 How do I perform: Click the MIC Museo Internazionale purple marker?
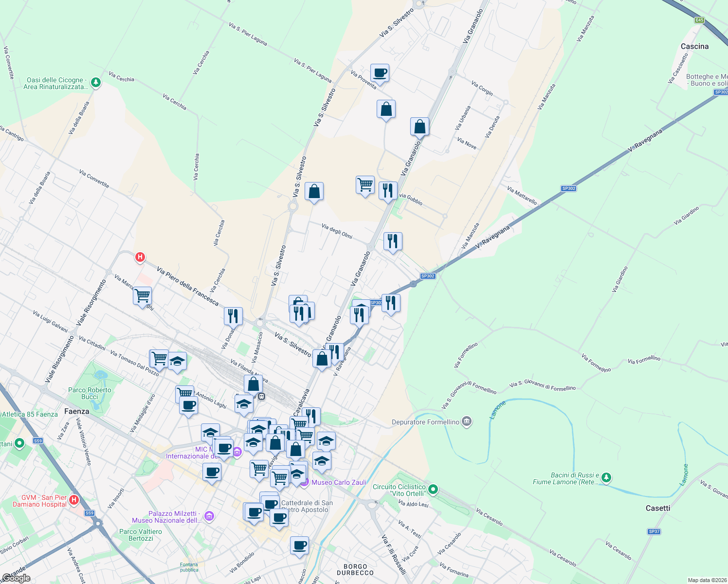pos(237,452)
